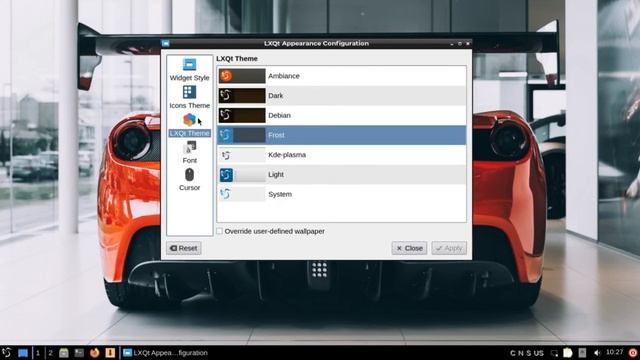Screen dimensions: 640x360
Task: Click the clock showing 10:27
Action: (x=615, y=352)
